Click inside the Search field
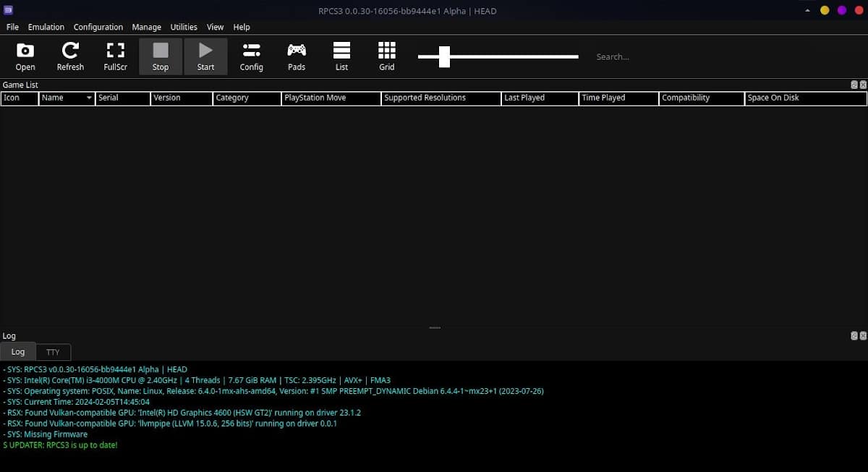 tap(637, 56)
